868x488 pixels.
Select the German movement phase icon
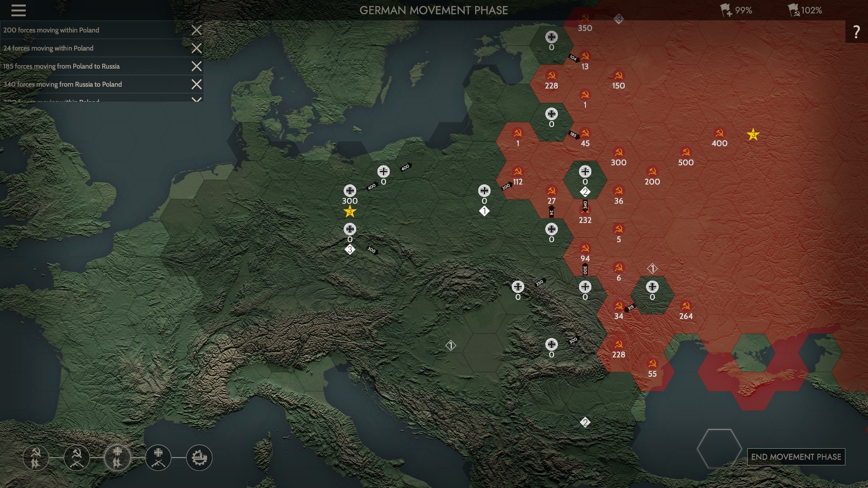coord(118,457)
